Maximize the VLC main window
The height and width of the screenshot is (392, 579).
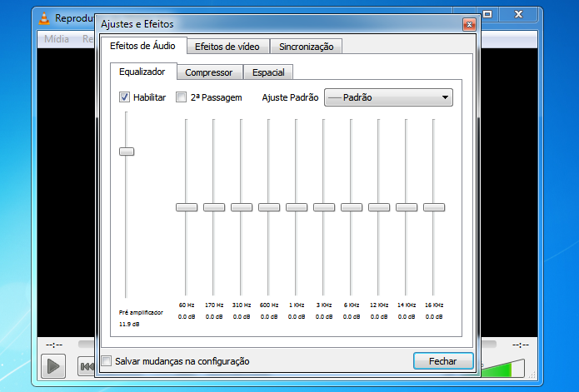(x=488, y=14)
